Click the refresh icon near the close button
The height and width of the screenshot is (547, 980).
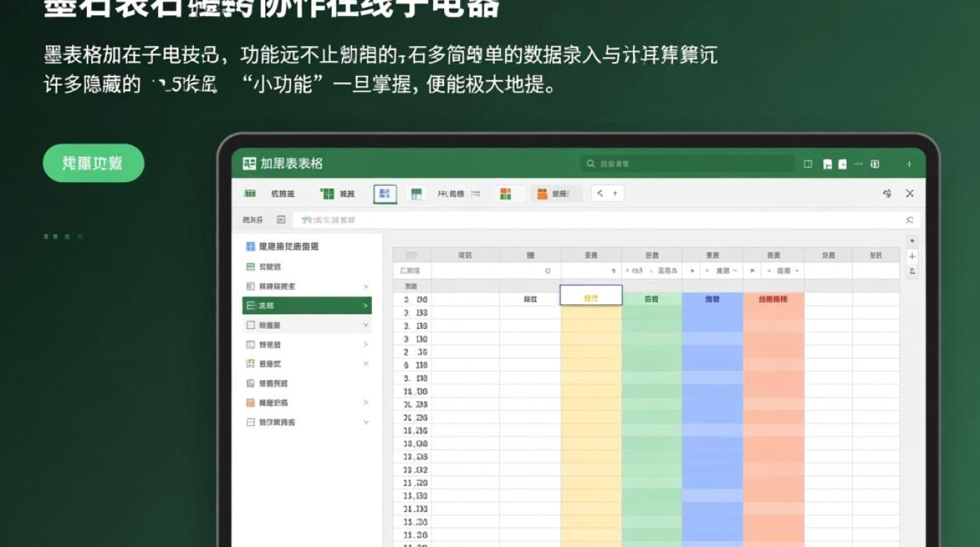pyautogui.click(x=887, y=193)
